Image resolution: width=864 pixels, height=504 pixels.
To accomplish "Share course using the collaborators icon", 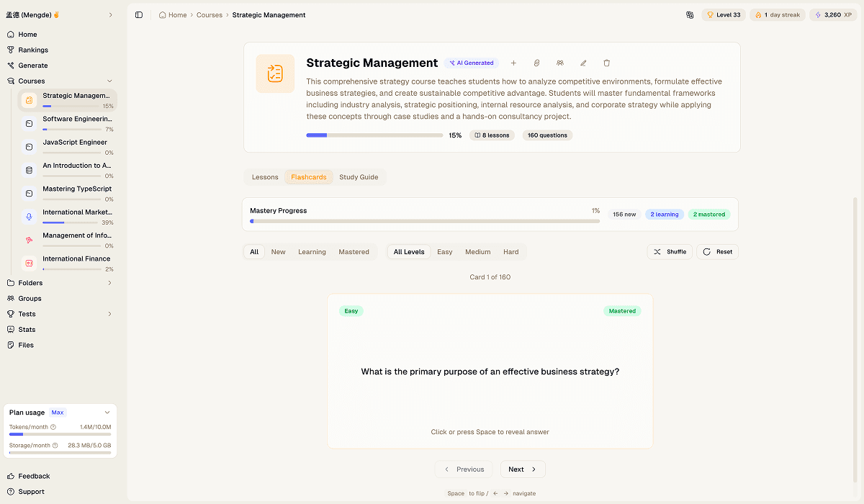I will pyautogui.click(x=560, y=63).
